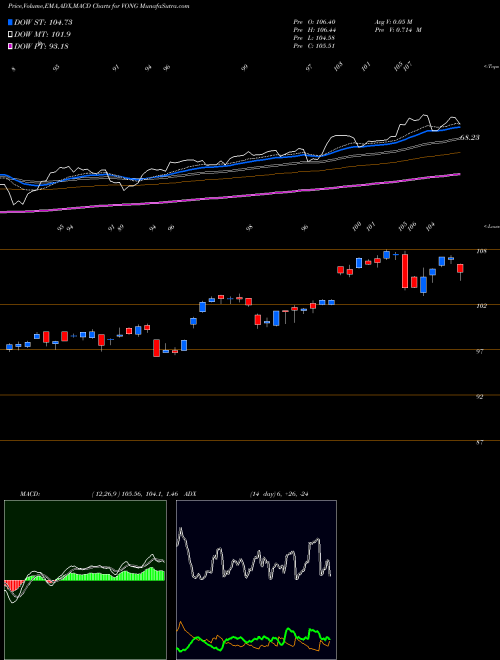Click the 'Avg V: 0.05 M' volume text

point(393,22)
